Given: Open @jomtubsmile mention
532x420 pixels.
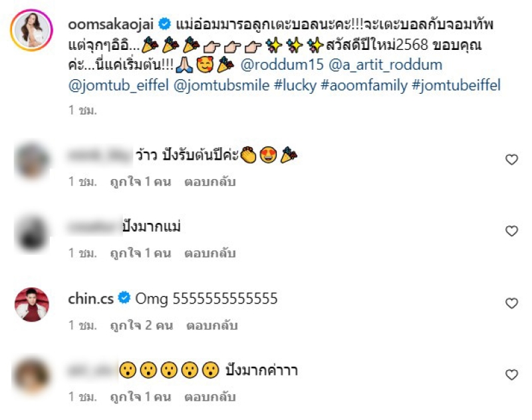Looking at the screenshot, I should click(221, 85).
